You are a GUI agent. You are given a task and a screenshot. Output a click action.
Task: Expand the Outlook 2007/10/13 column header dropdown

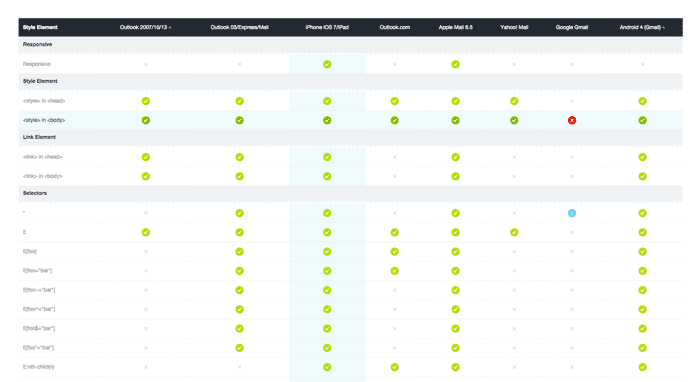[170, 28]
